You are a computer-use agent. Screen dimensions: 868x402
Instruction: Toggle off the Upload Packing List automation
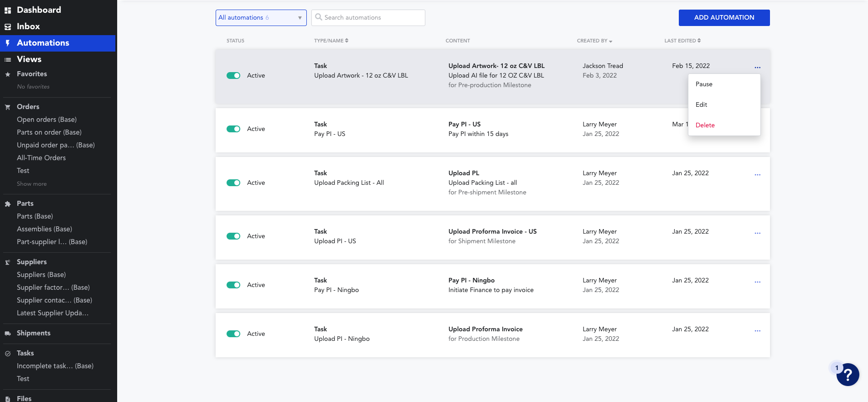[x=233, y=183]
